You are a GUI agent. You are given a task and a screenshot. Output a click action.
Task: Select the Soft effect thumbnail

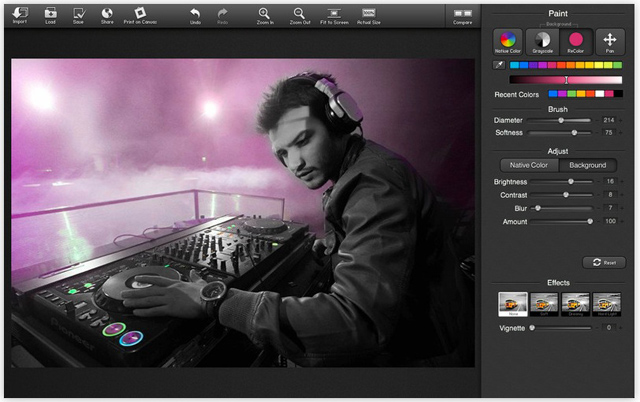(x=544, y=304)
